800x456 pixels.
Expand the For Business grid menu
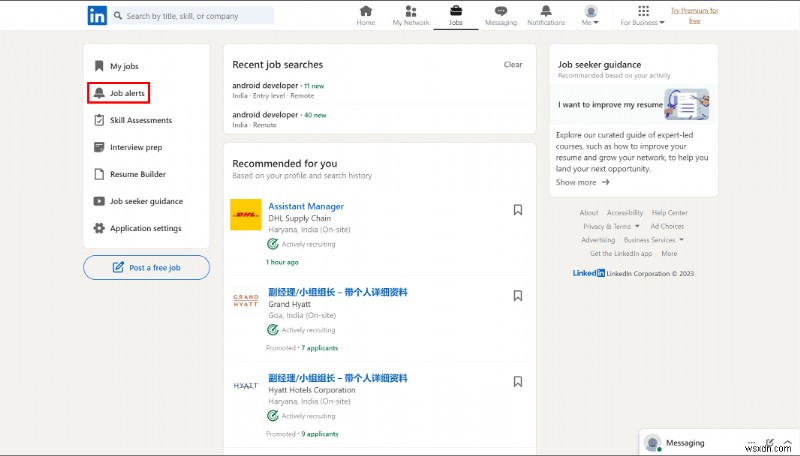643,15
